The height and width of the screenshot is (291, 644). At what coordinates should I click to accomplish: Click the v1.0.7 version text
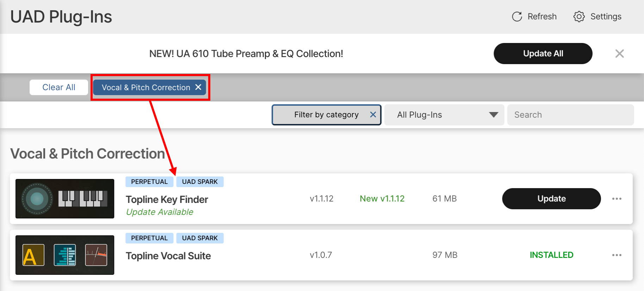321,255
